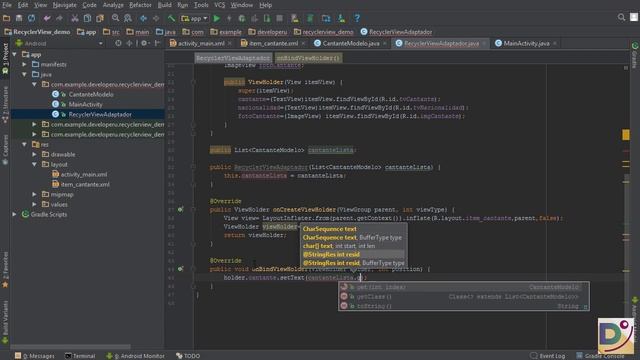The height and width of the screenshot is (360, 640).
Task: Click the Paste icon in toolbar
Action: point(100,18)
